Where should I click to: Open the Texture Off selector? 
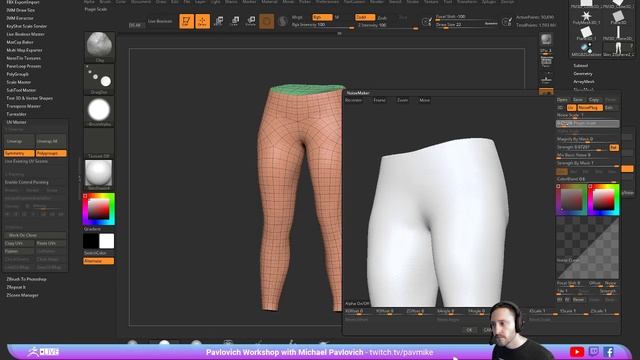(99, 143)
